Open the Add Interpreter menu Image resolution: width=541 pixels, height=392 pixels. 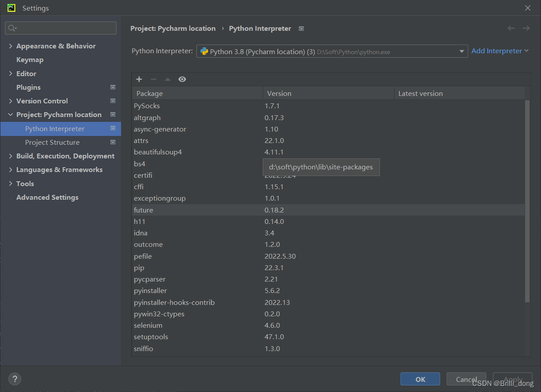pyautogui.click(x=500, y=51)
